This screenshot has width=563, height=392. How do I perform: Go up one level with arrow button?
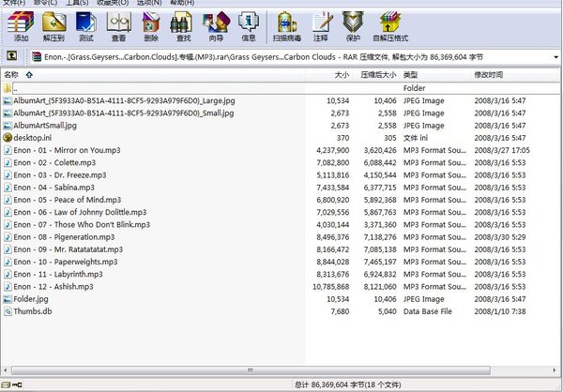point(11,55)
